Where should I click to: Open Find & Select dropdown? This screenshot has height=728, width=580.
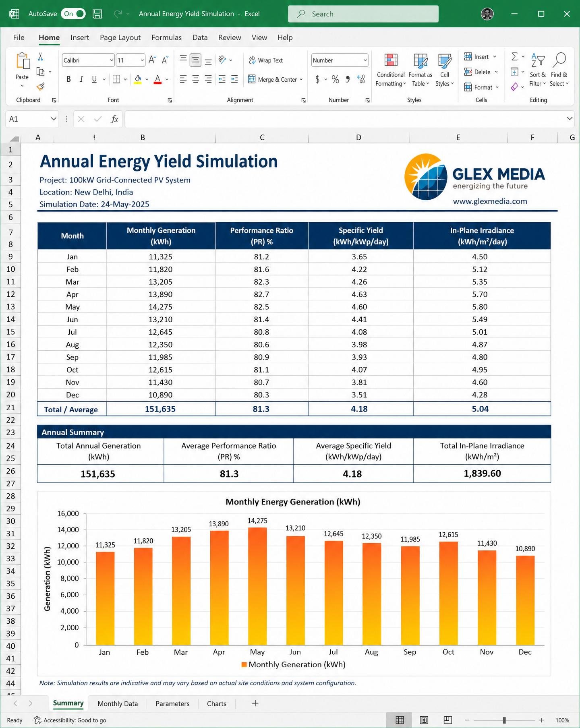pos(559,70)
